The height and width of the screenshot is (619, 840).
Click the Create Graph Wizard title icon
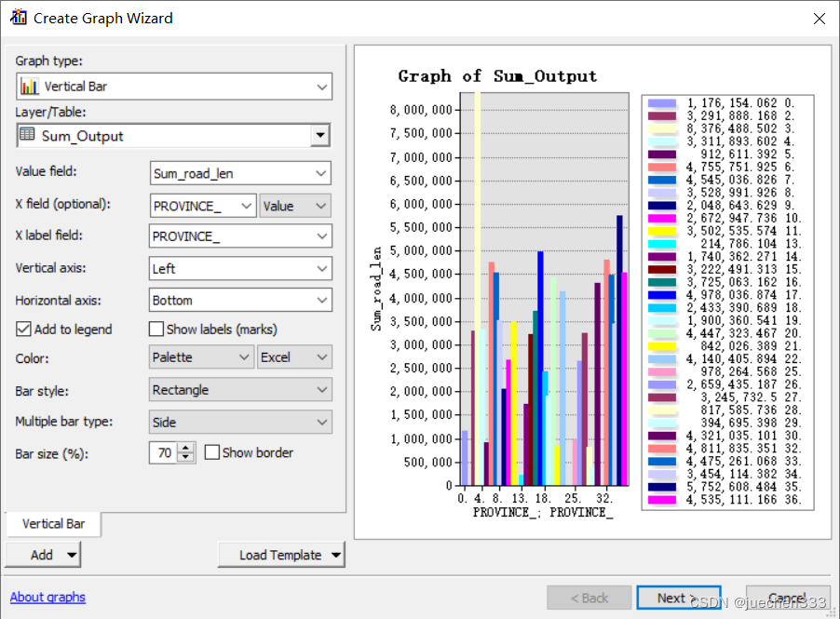pyautogui.click(x=19, y=17)
